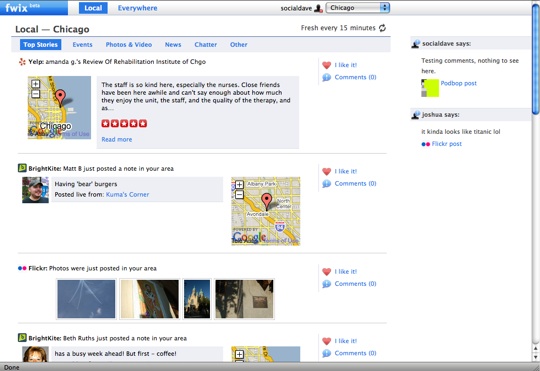Switch to the Photos & Video tab
This screenshot has width=540, height=371.
point(129,44)
